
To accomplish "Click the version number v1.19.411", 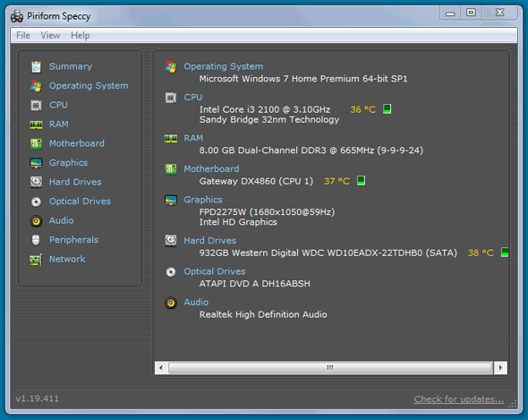I will 37,399.
